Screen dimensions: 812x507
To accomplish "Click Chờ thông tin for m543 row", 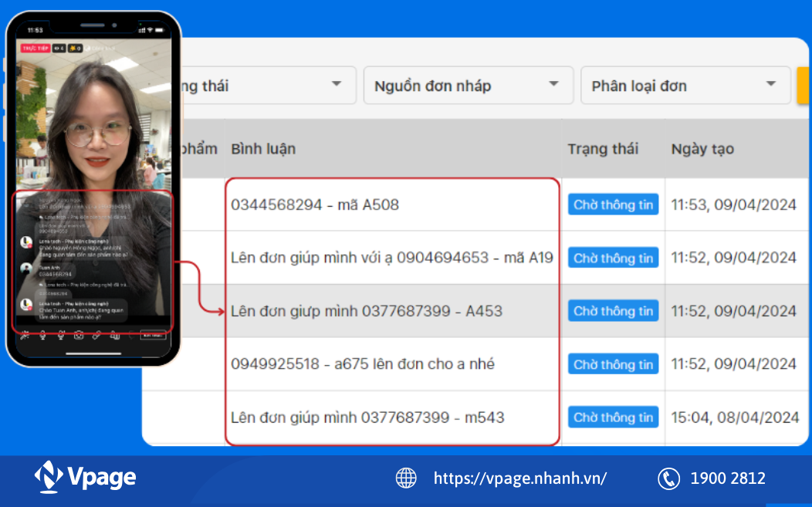I will tap(613, 417).
